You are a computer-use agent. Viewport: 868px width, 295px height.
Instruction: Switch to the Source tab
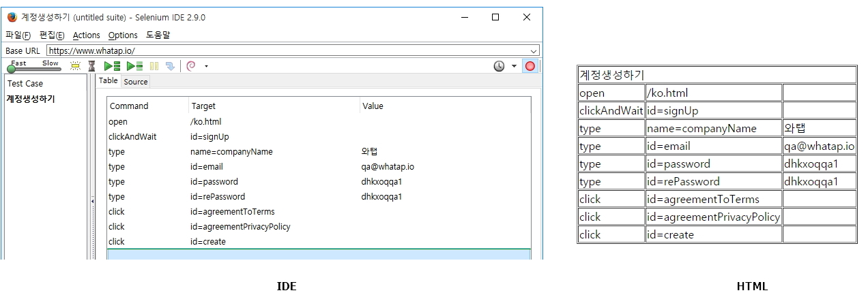[135, 81]
